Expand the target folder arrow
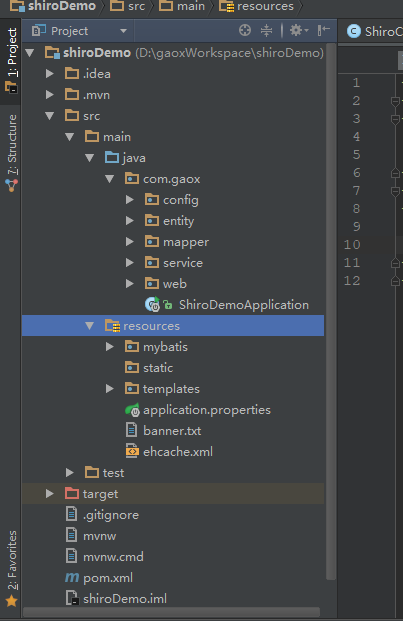The width and height of the screenshot is (403, 621). [x=49, y=493]
